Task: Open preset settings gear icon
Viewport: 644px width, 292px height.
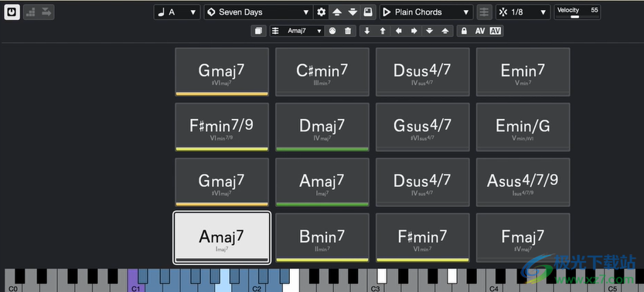Action: [321, 12]
